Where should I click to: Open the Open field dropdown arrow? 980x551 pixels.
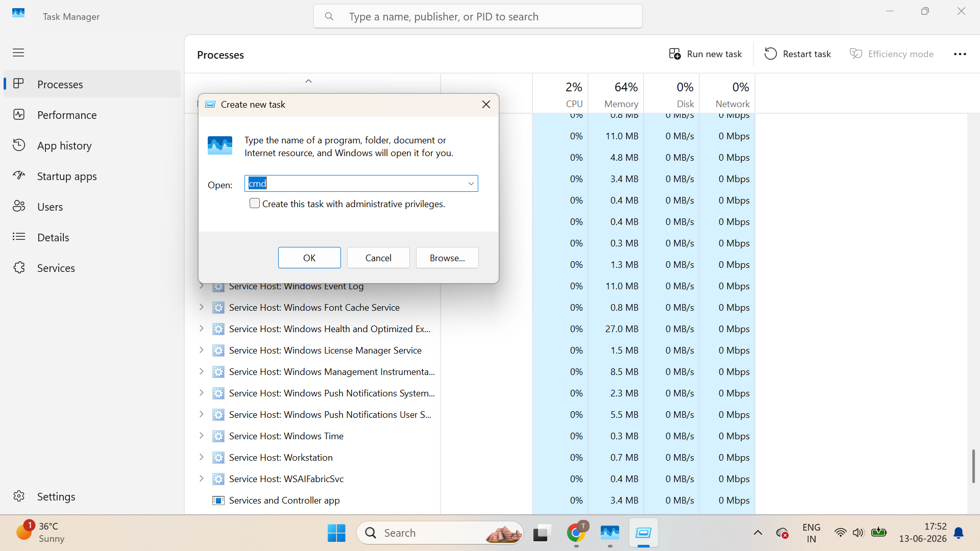coord(471,184)
